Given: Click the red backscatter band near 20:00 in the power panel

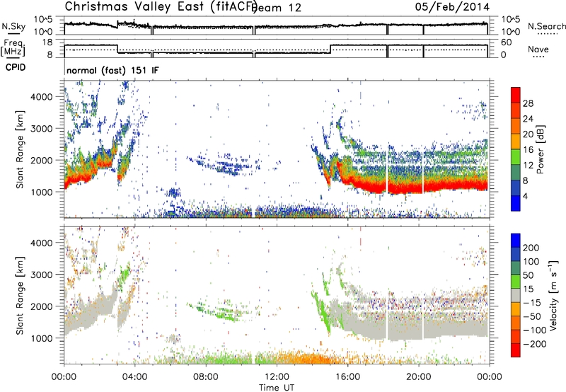Looking at the screenshot, I should pyautogui.click(x=419, y=187).
